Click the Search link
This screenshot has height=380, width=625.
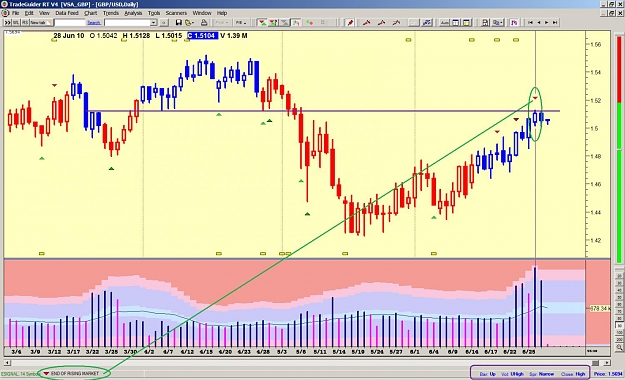[x=94, y=23]
